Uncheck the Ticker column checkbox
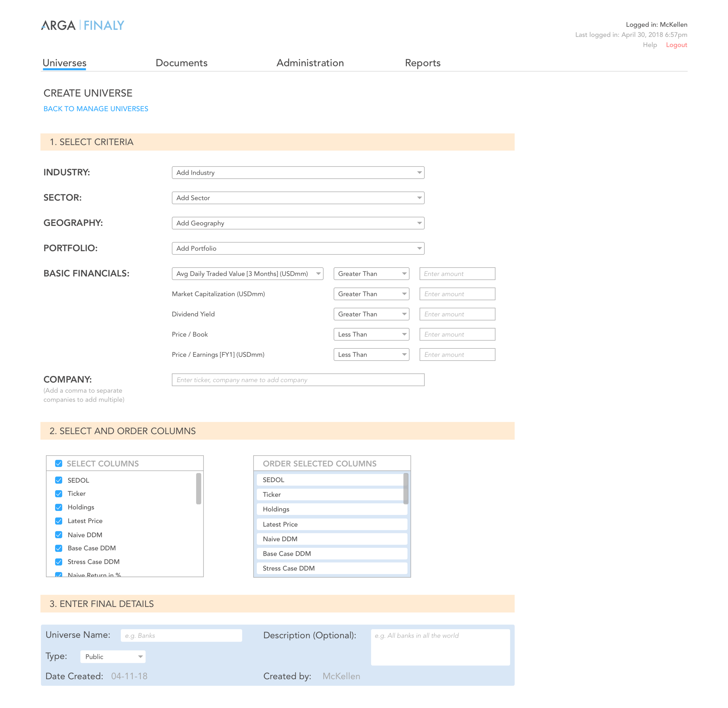This screenshot has height=708, width=728. (59, 493)
